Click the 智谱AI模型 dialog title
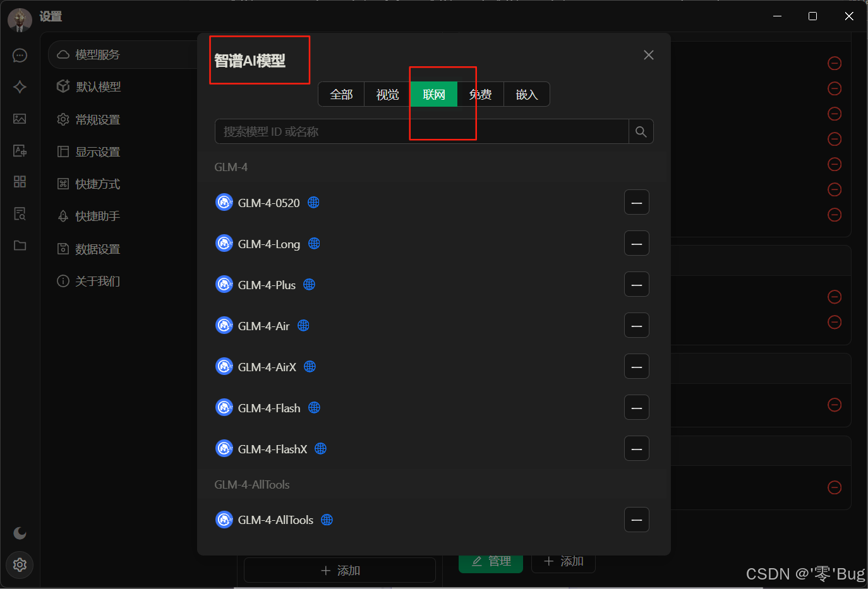868x589 pixels. [x=250, y=61]
